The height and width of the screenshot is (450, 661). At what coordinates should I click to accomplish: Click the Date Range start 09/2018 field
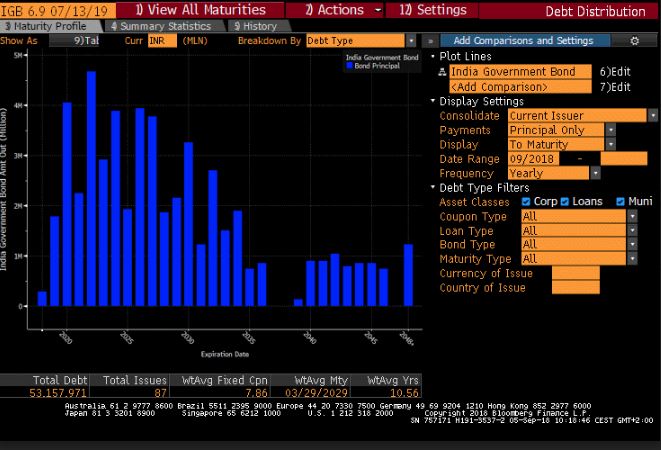click(x=533, y=159)
